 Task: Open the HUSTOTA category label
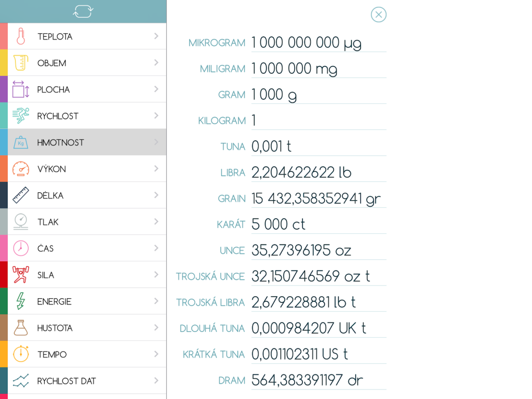pyautogui.click(x=55, y=328)
